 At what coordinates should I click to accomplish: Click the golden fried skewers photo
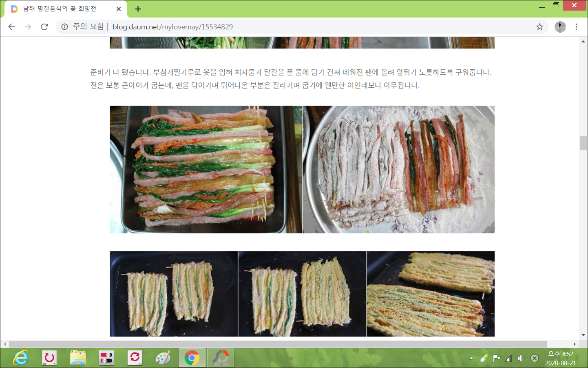click(x=431, y=294)
